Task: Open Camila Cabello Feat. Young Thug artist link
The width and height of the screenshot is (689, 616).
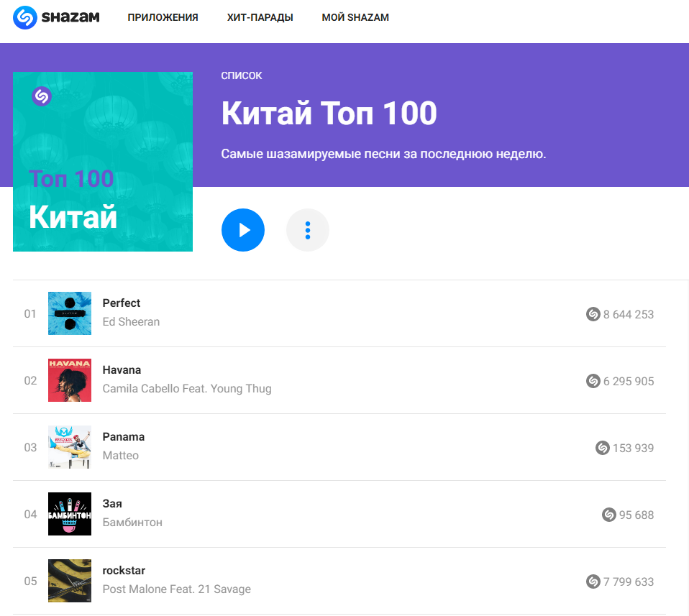Action: tap(187, 389)
